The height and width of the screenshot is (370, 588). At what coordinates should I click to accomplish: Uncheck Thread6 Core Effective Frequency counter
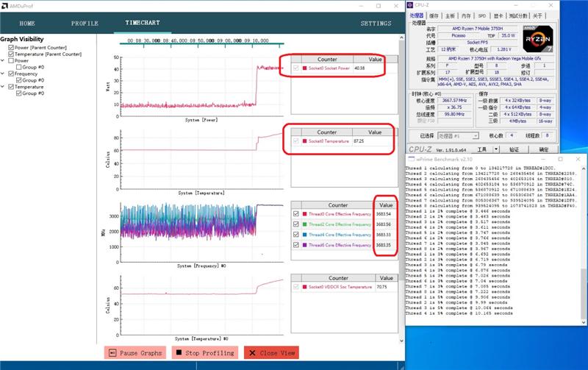click(x=296, y=245)
